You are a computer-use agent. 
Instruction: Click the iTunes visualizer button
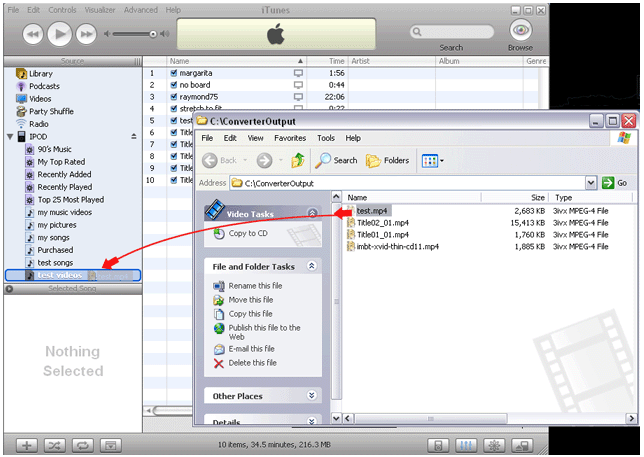pos(494,446)
